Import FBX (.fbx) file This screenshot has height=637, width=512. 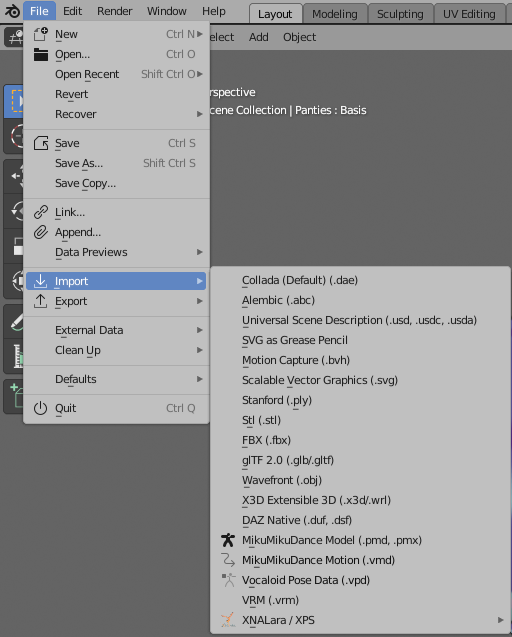click(x=360, y=440)
